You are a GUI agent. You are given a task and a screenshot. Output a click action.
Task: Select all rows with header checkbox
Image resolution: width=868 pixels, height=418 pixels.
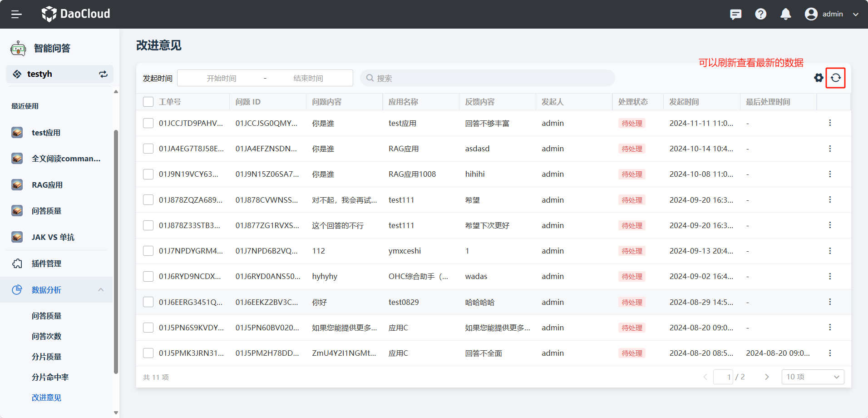pos(148,102)
